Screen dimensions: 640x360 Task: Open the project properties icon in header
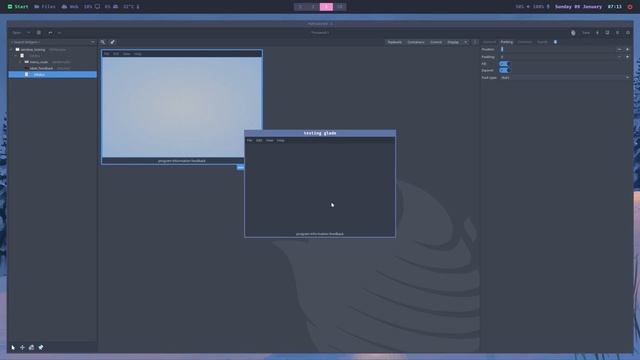pos(607,33)
